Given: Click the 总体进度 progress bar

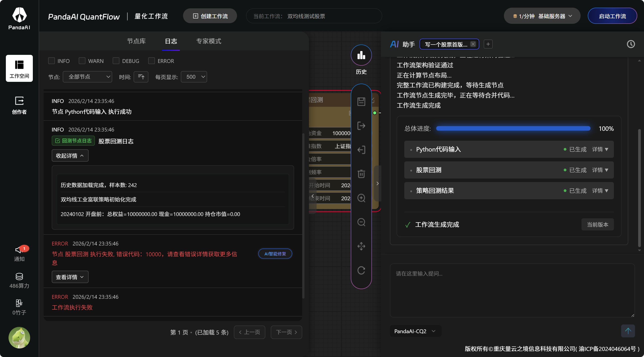Looking at the screenshot, I should (x=513, y=129).
